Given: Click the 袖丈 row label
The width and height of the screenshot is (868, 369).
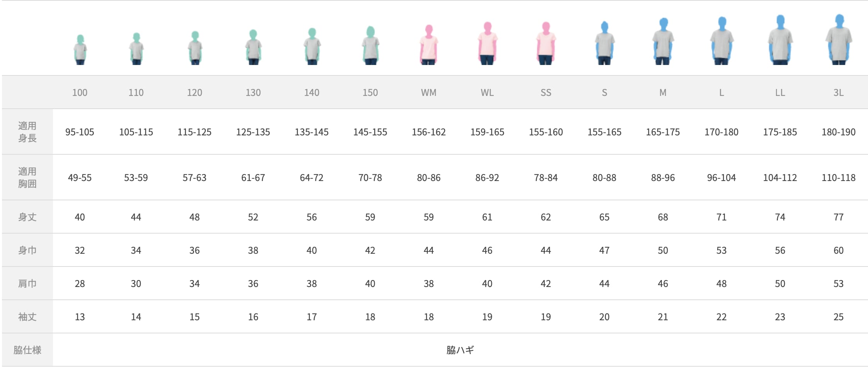Looking at the screenshot, I should (x=27, y=317).
